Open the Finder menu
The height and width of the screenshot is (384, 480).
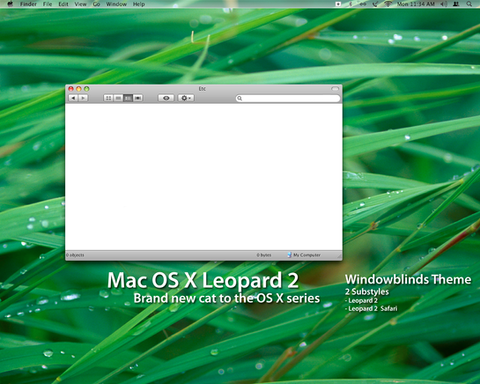[x=28, y=4]
